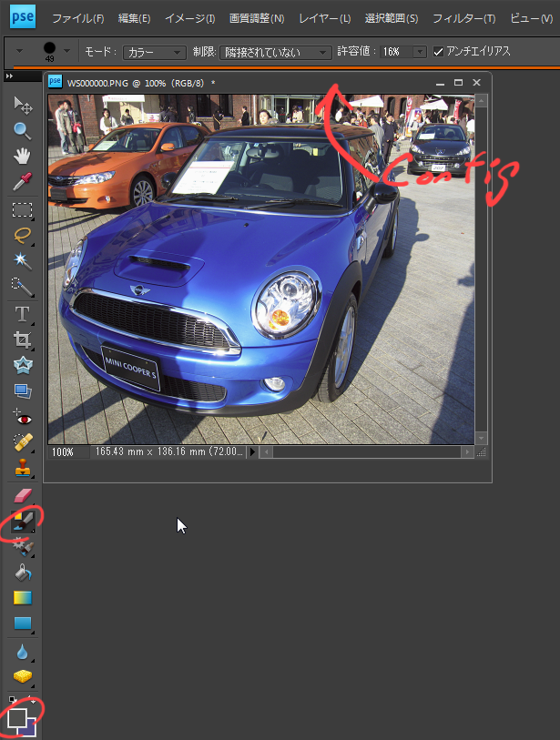Select the Rectangle shape tool
This screenshot has height=740, width=560.
pos(22,623)
